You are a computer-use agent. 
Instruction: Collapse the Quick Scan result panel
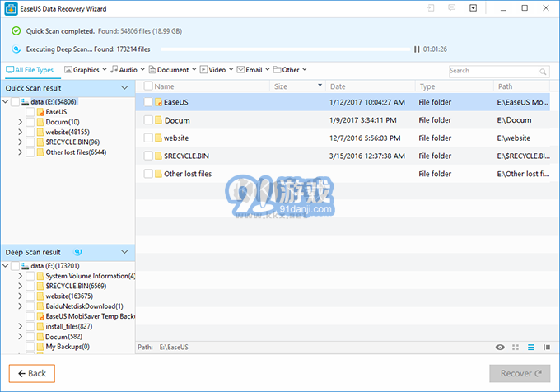point(124,88)
